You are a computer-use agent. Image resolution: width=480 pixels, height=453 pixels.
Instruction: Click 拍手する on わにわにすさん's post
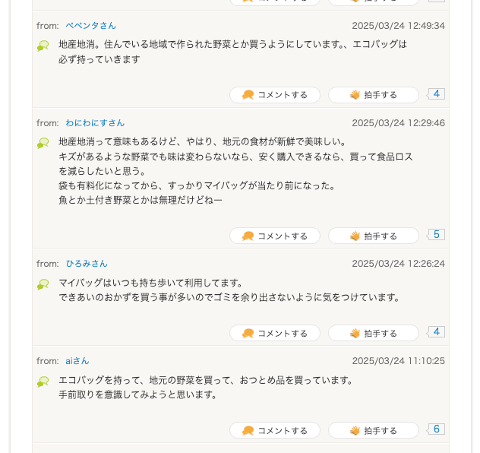(x=373, y=236)
